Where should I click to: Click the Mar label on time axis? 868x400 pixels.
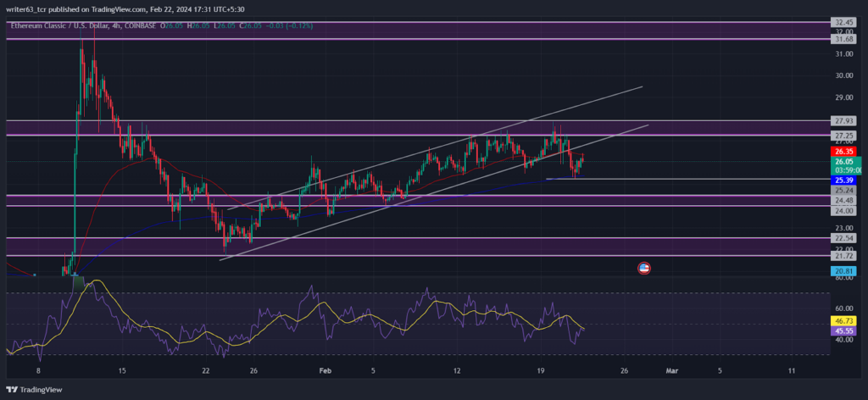point(672,370)
